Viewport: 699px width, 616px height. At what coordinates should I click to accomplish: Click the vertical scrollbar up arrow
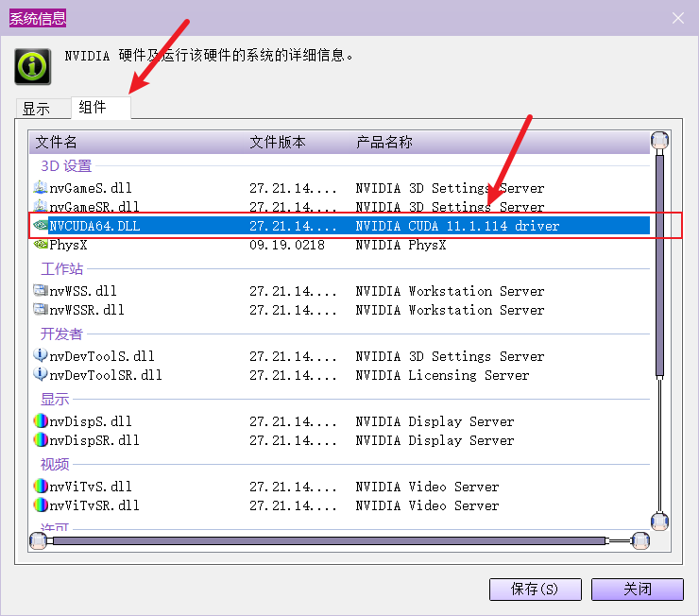[659, 141]
